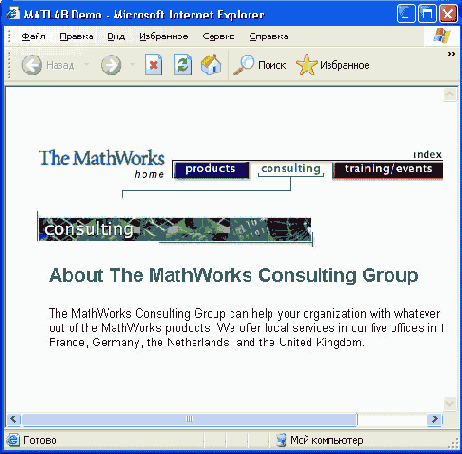Click the IE icon in title bar

[x=13, y=14]
